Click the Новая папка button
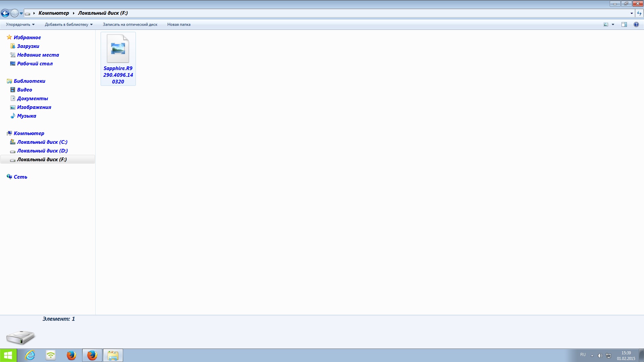 pyautogui.click(x=179, y=24)
